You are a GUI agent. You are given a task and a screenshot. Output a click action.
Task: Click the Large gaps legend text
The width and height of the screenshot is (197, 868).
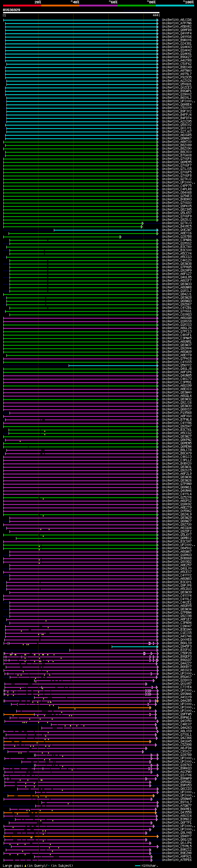(x=37, y=866)
